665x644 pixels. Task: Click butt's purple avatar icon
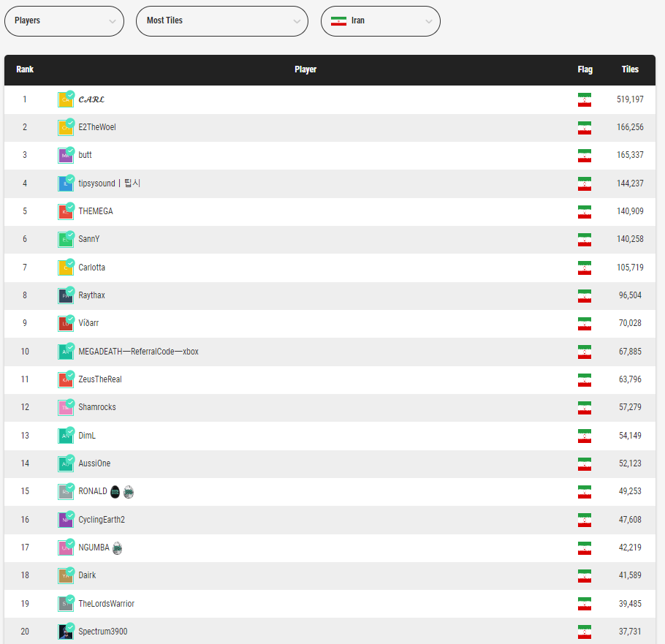(x=66, y=156)
